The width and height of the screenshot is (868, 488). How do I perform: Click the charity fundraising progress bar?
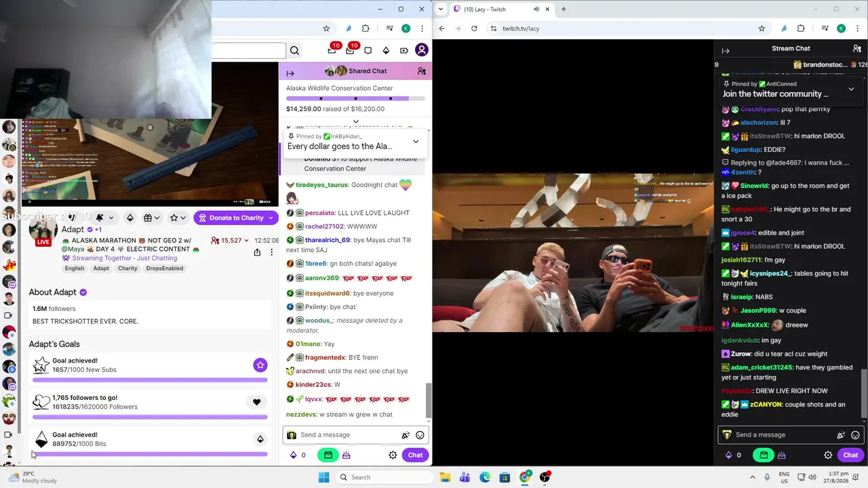tap(355, 98)
